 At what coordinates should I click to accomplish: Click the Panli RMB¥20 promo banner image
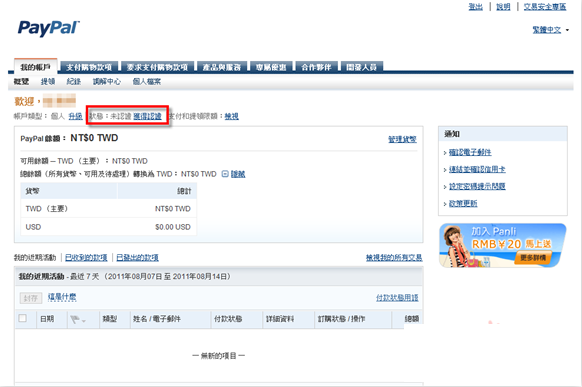pos(503,245)
